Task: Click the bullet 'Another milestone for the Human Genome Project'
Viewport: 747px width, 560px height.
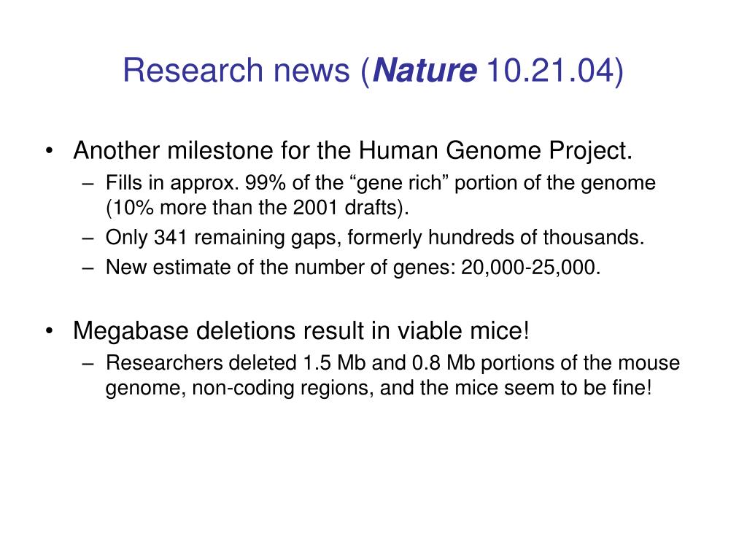Action: (352, 151)
